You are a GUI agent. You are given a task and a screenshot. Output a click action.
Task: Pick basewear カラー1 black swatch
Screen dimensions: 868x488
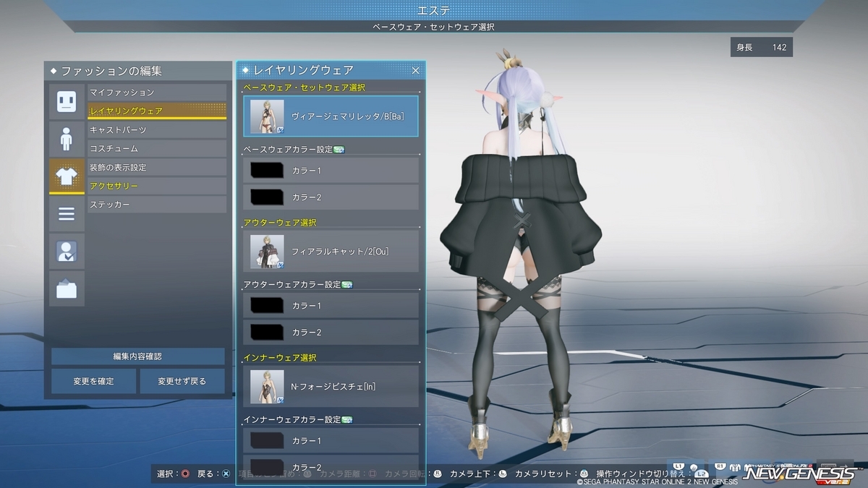click(266, 171)
